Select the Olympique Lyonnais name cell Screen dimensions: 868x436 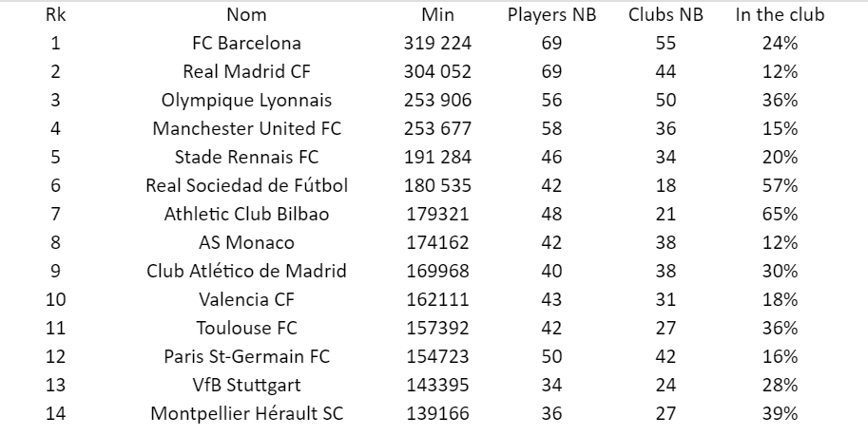click(246, 101)
